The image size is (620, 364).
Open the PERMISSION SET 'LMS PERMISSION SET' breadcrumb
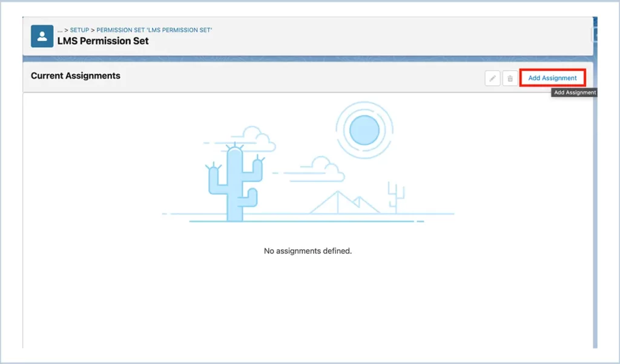[154, 30]
